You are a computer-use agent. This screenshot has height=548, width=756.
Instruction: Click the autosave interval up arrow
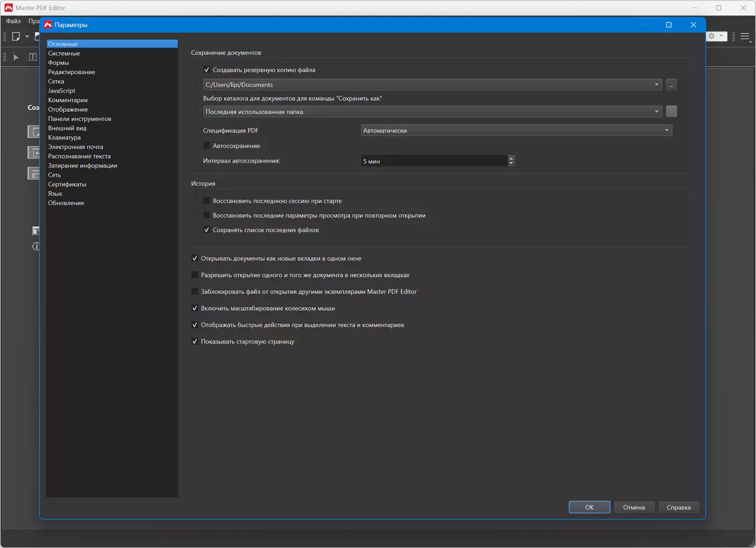click(x=511, y=158)
